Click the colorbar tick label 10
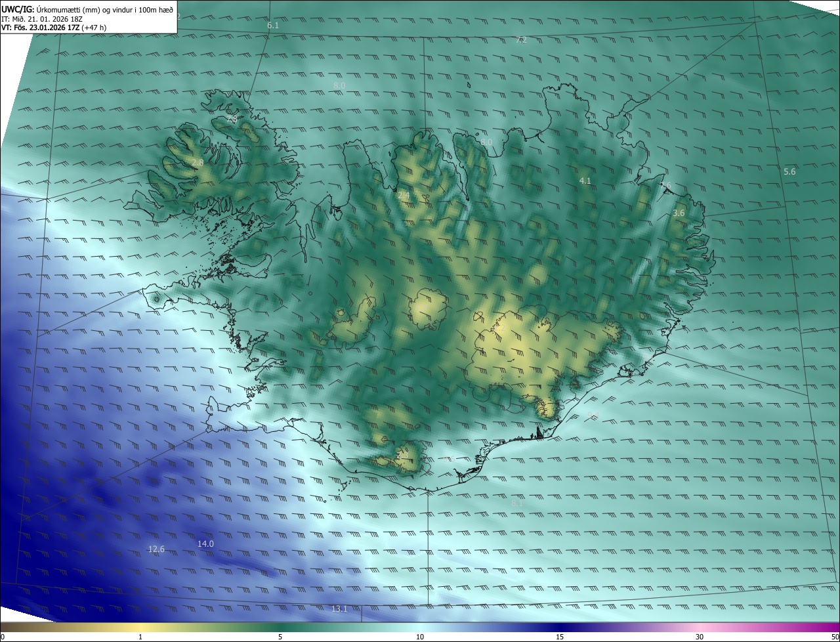Image resolution: width=840 pixels, height=642 pixels. pyautogui.click(x=420, y=637)
